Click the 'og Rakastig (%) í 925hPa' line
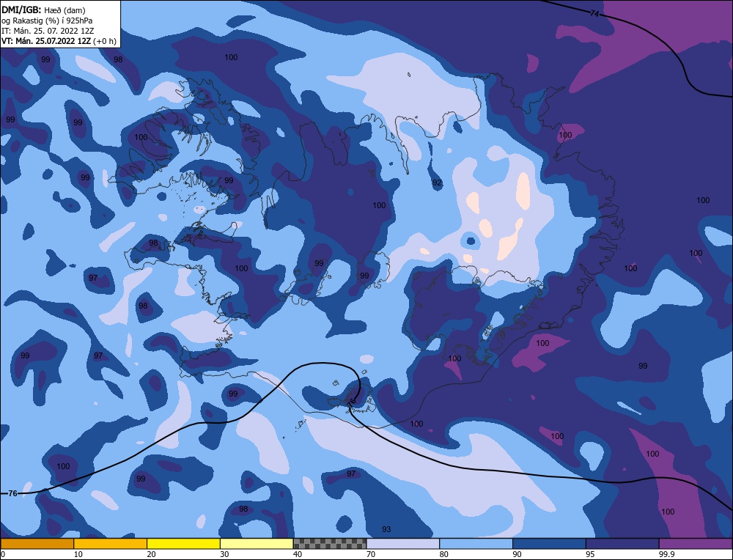Viewport: 733px width, 560px height. pyautogui.click(x=47, y=21)
